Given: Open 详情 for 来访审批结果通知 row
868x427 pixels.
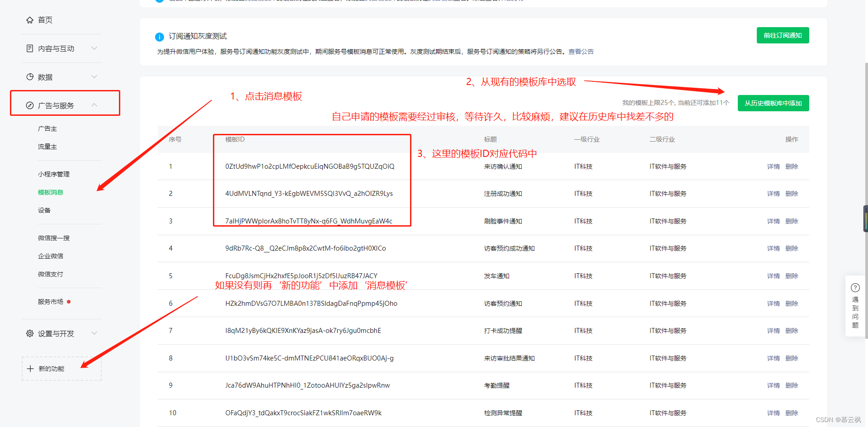Looking at the screenshot, I should click(x=773, y=358).
